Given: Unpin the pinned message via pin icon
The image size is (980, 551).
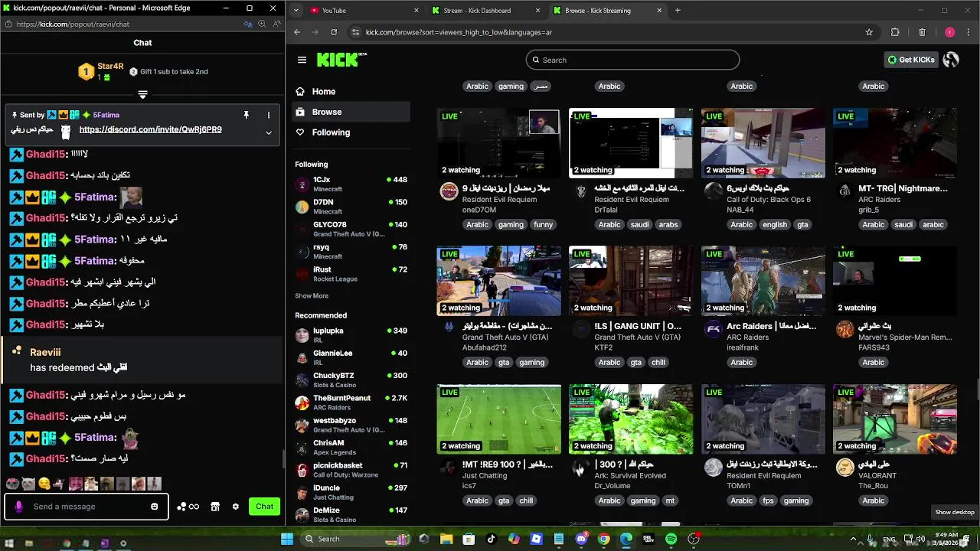Looking at the screenshot, I should point(246,115).
